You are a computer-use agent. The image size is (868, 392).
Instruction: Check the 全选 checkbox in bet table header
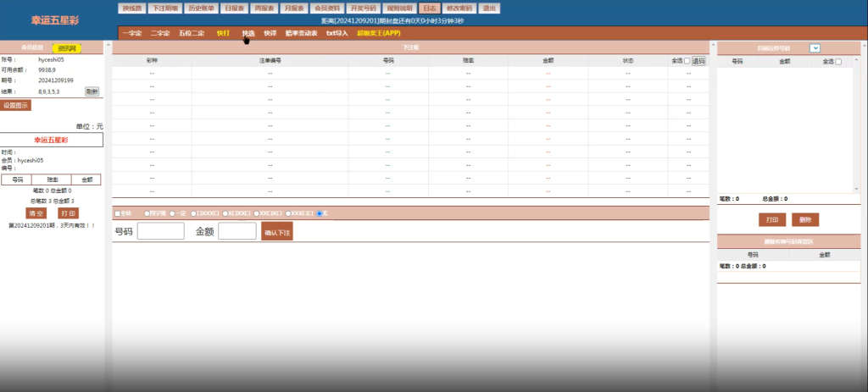pyautogui.click(x=687, y=61)
